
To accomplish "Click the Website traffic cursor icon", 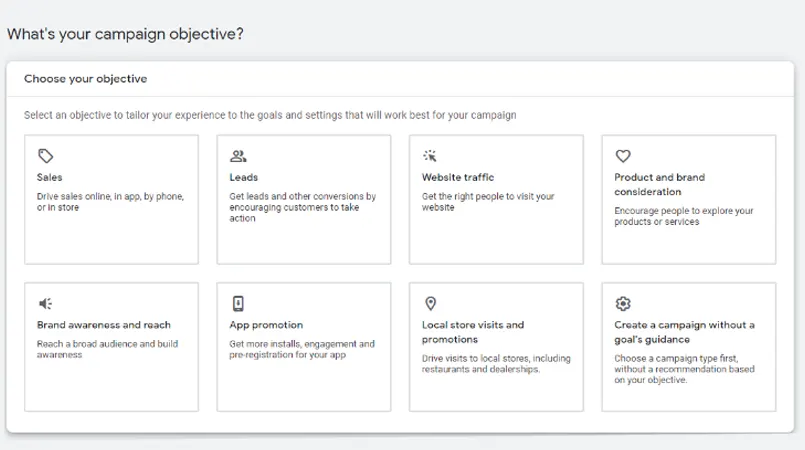I will [x=430, y=156].
